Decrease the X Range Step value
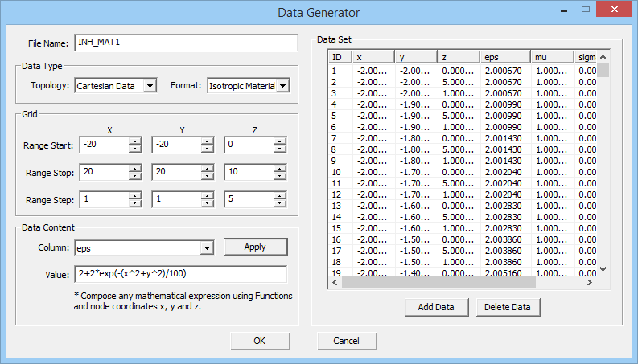The image size is (638, 364). [x=134, y=204]
